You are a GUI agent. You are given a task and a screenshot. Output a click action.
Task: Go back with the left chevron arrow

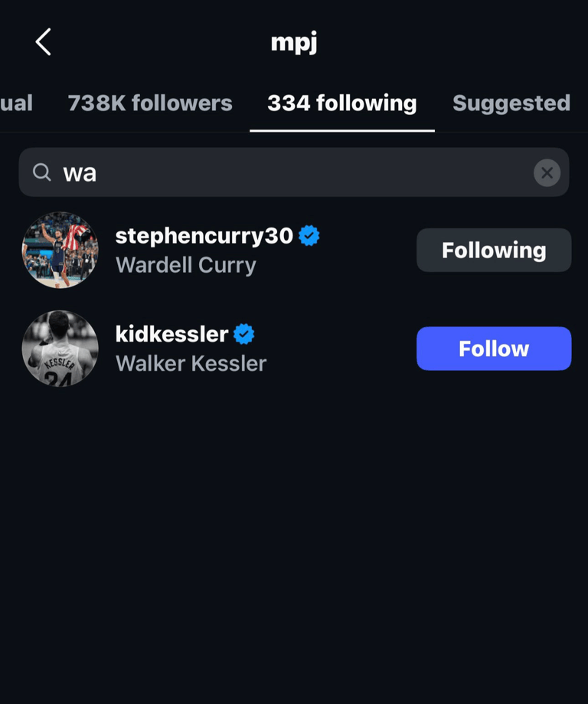[44, 42]
